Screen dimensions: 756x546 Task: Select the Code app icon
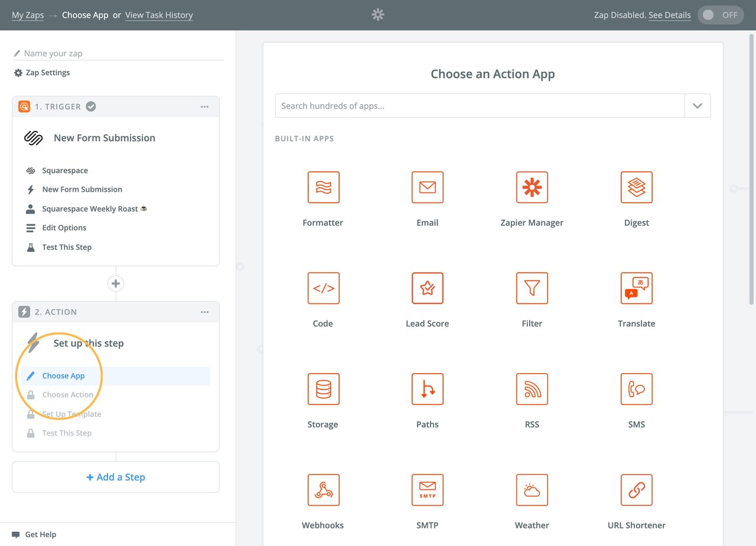click(322, 288)
